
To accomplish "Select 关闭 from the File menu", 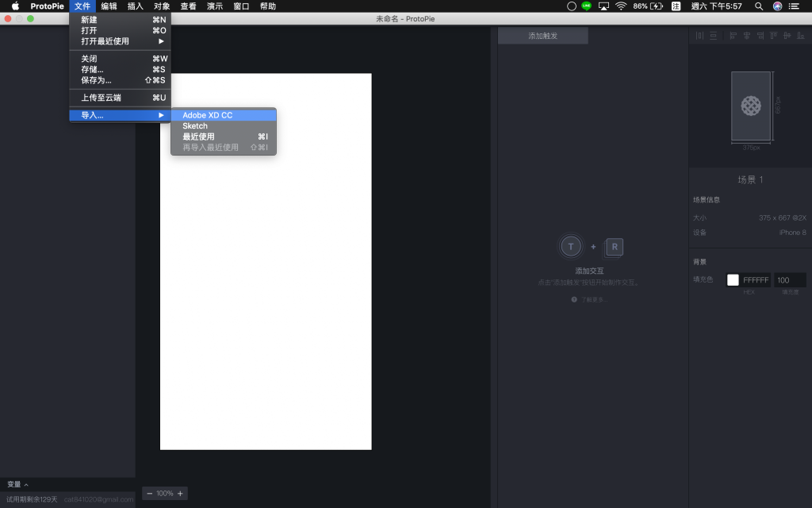I will (121, 59).
